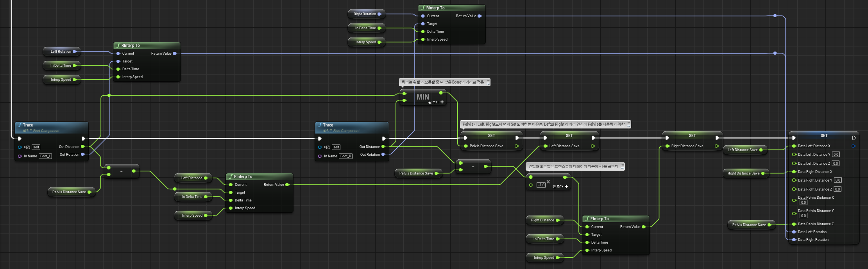This screenshot has width=868, height=269.
Task: Click the Data Right Distance Y value field
Action: pos(838,180)
